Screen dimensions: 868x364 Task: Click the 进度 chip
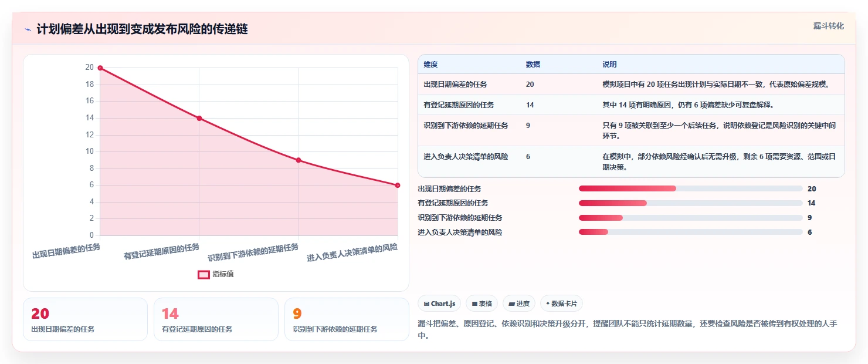(x=519, y=304)
